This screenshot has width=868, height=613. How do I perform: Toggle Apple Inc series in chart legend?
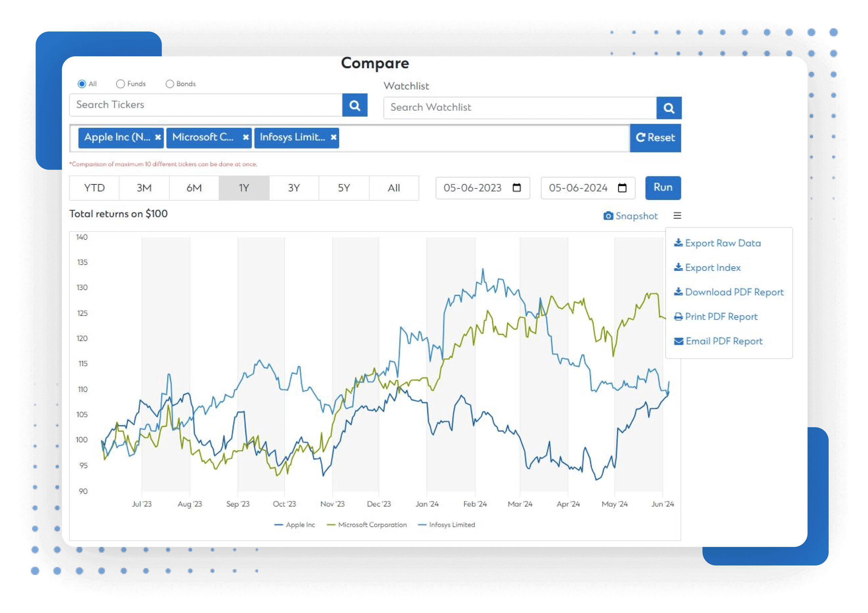pos(294,525)
